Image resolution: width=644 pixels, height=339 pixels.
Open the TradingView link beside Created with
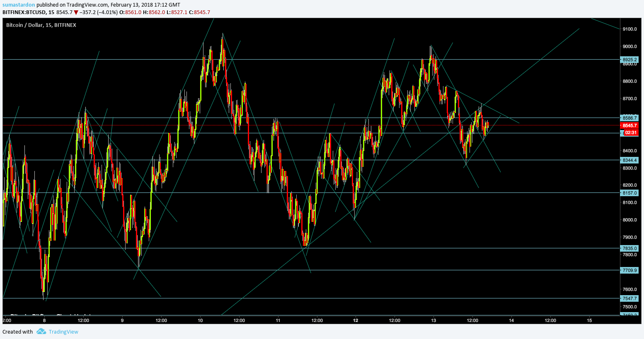click(x=63, y=332)
